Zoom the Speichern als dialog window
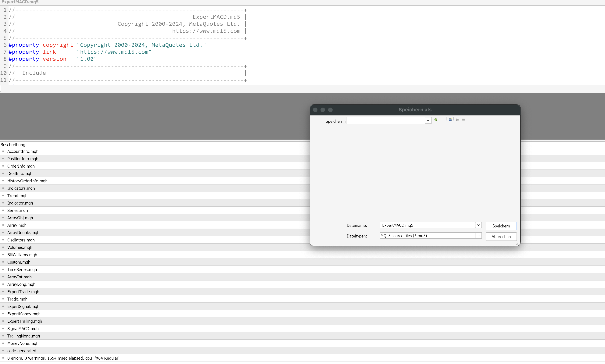Screen dimensions: 605x364 click(x=331, y=110)
